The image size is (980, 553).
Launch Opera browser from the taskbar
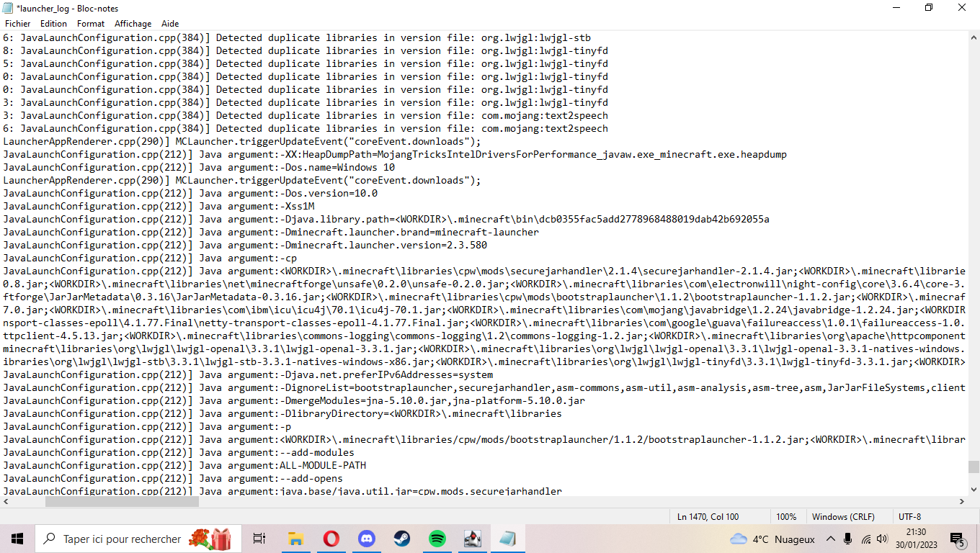click(331, 539)
